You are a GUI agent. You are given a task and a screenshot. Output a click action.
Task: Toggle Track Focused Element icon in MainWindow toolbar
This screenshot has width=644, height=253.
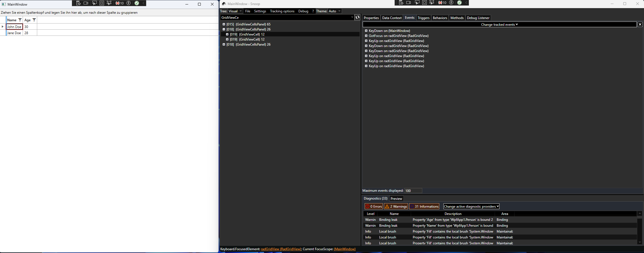point(109,3)
